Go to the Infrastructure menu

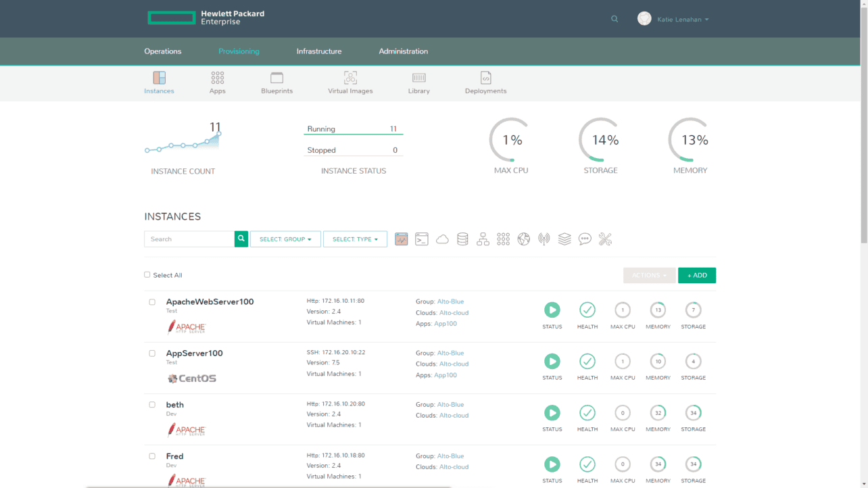pyautogui.click(x=319, y=51)
